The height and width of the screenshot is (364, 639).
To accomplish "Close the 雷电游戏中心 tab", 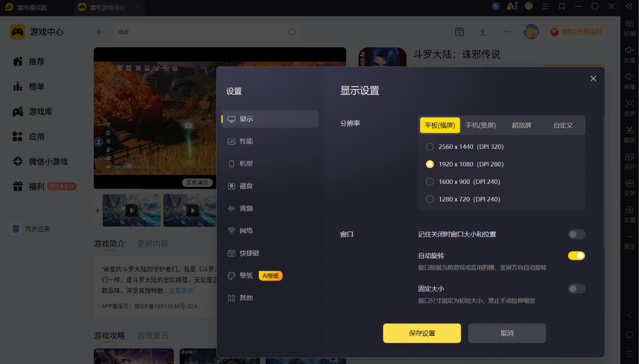I will (x=138, y=7).
